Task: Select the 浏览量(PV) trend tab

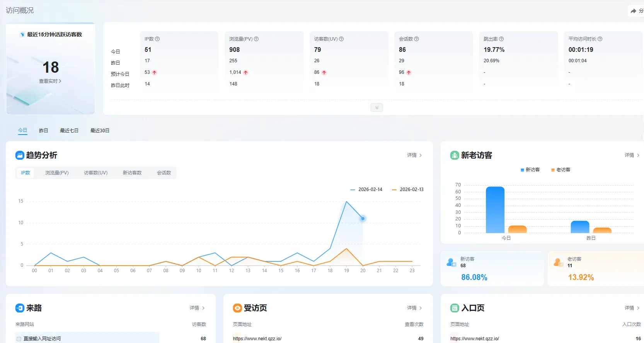Action: (57, 173)
